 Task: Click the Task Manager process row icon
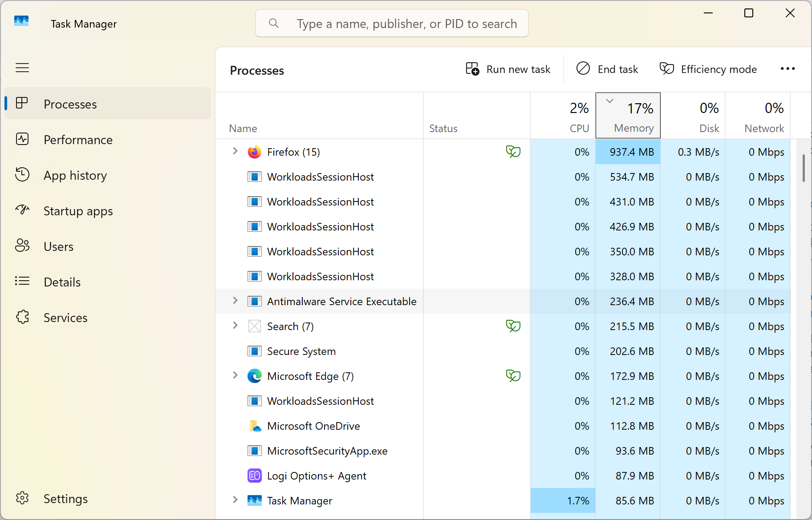point(255,501)
